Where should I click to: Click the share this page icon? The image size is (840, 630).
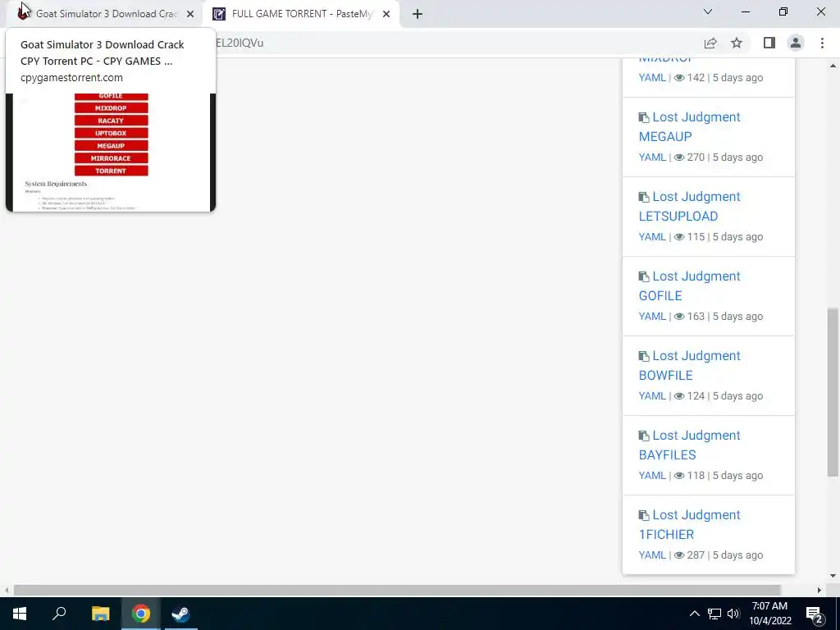coord(710,43)
